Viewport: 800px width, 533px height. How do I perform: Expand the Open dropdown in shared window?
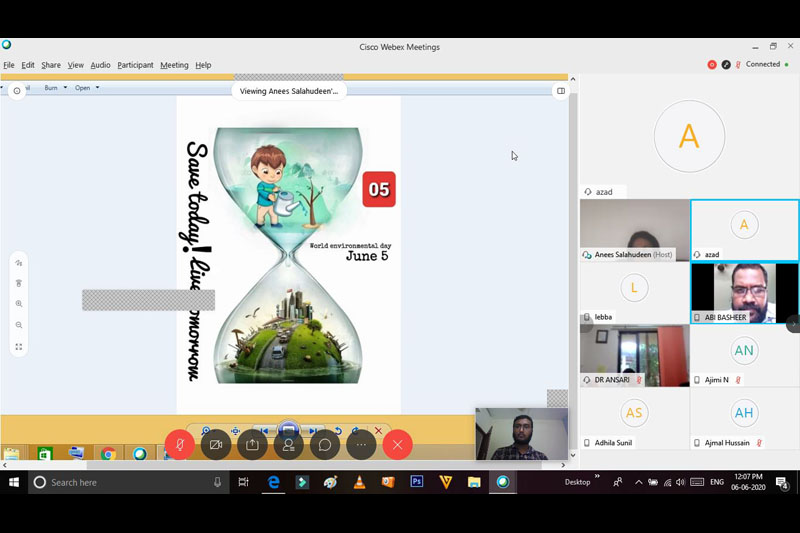85,88
